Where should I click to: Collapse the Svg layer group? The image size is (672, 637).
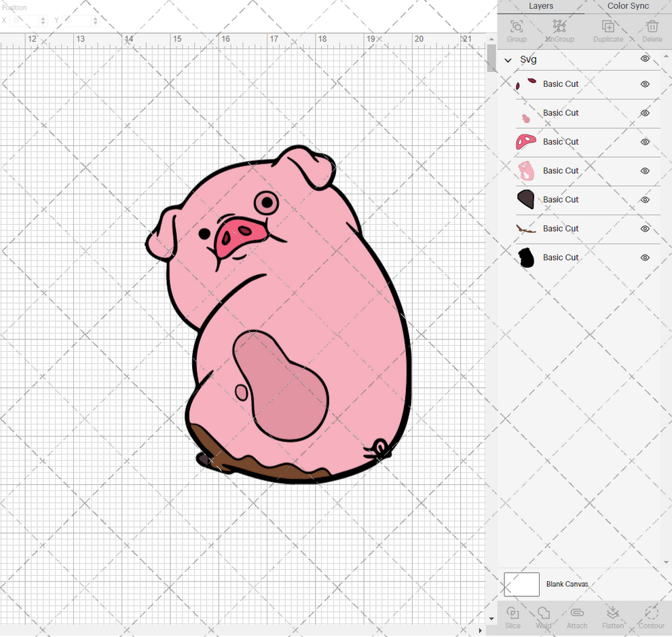coord(507,60)
